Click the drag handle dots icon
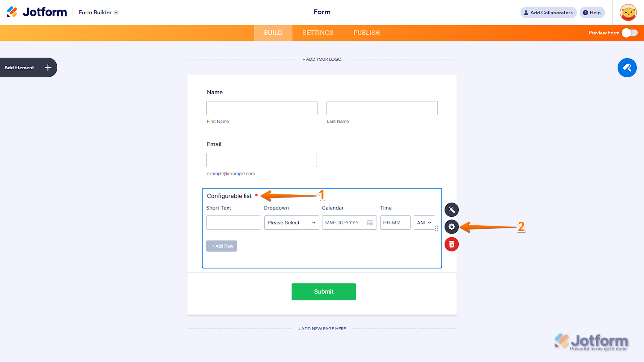The height and width of the screenshot is (362, 644). 436,228
